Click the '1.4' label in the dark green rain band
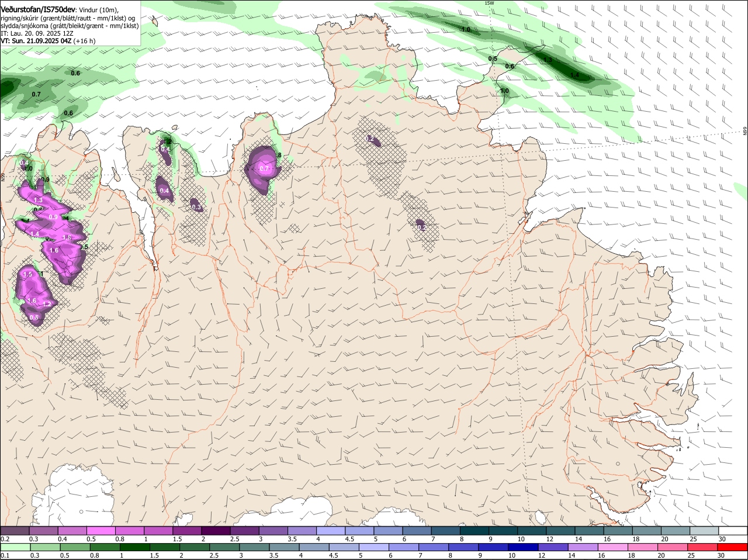The height and width of the screenshot is (560, 748). tap(574, 75)
